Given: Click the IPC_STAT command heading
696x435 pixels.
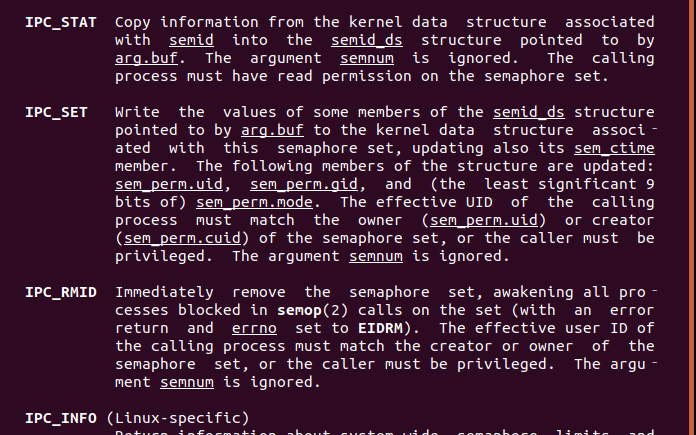Looking at the screenshot, I should (x=61, y=23).
